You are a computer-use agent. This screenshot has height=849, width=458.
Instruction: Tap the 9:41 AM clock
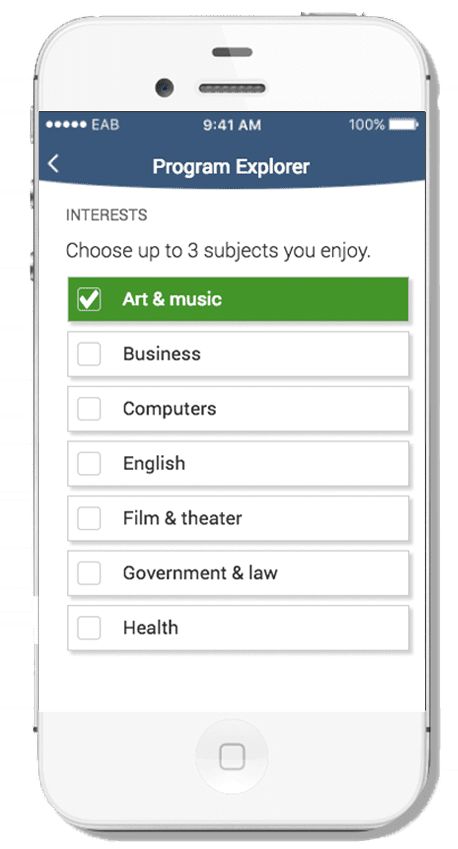pos(232,125)
